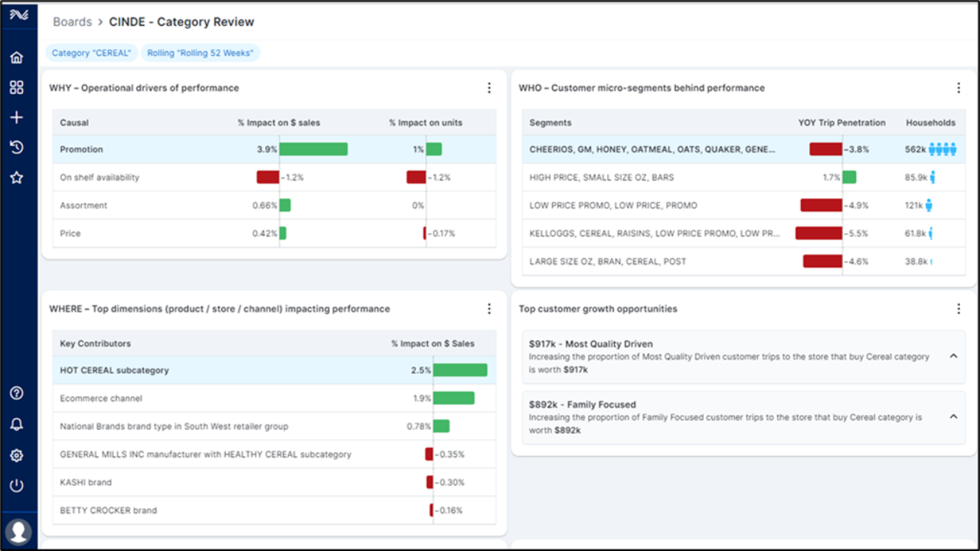Click the YOY Trip Penetration column header
This screenshot has height=551, width=980.
coord(841,122)
